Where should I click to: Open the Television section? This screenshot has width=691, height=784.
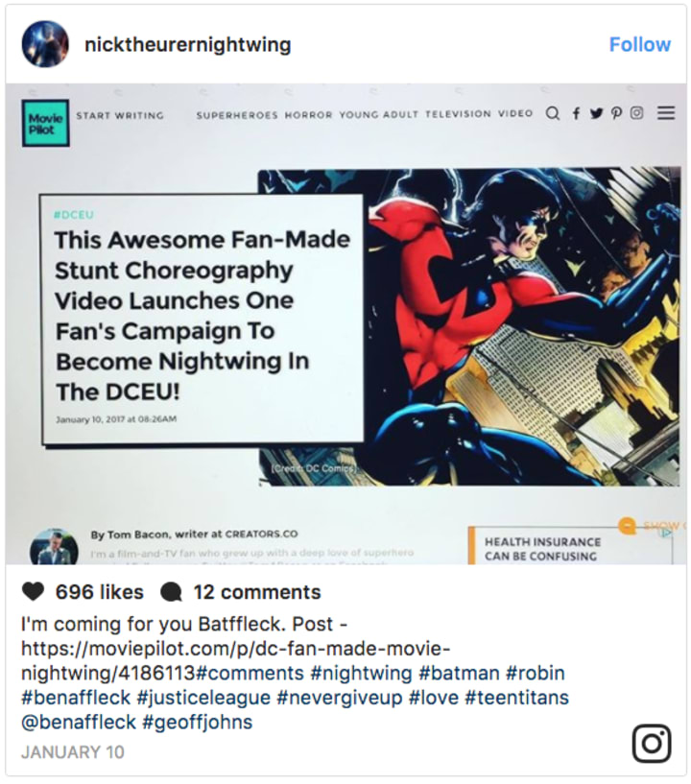click(458, 114)
